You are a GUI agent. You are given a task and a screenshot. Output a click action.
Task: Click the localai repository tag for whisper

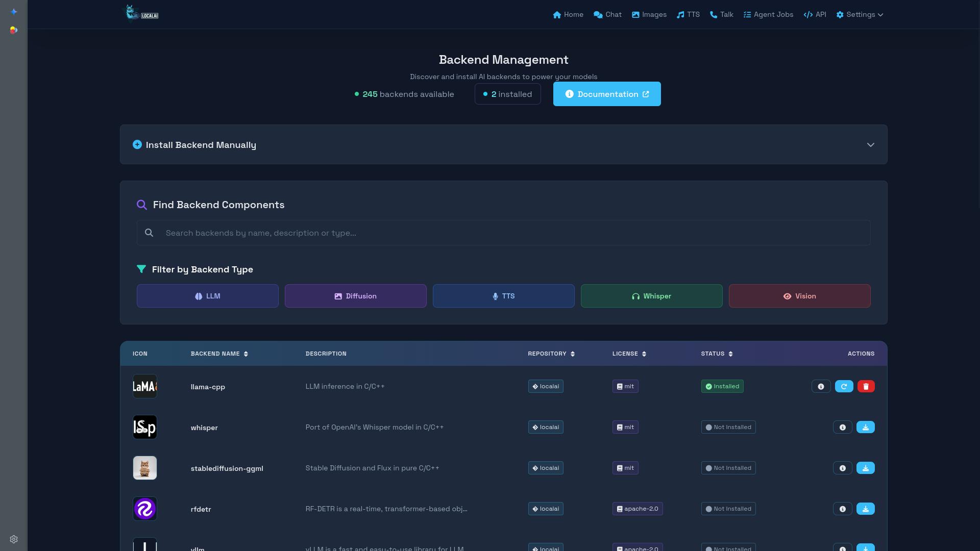(x=546, y=427)
